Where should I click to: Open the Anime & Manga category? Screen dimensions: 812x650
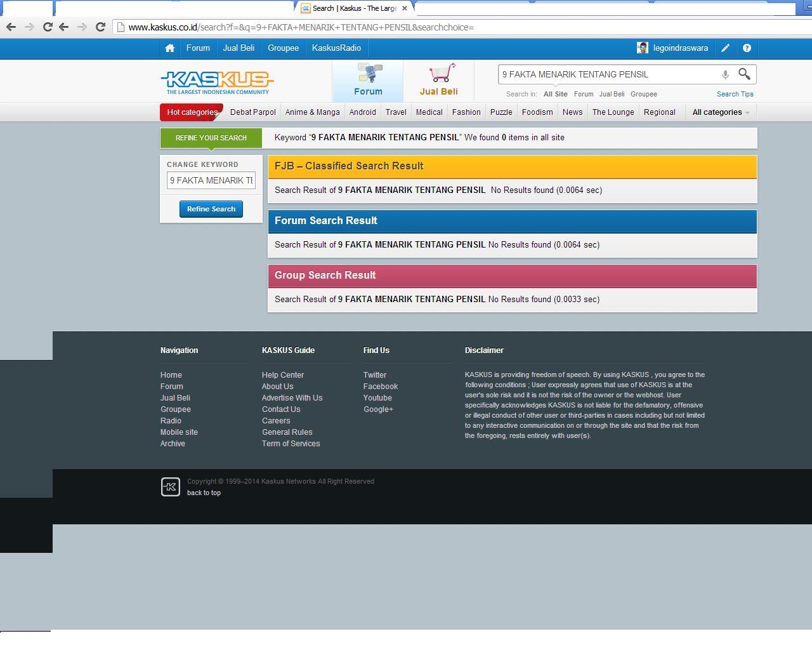point(313,112)
